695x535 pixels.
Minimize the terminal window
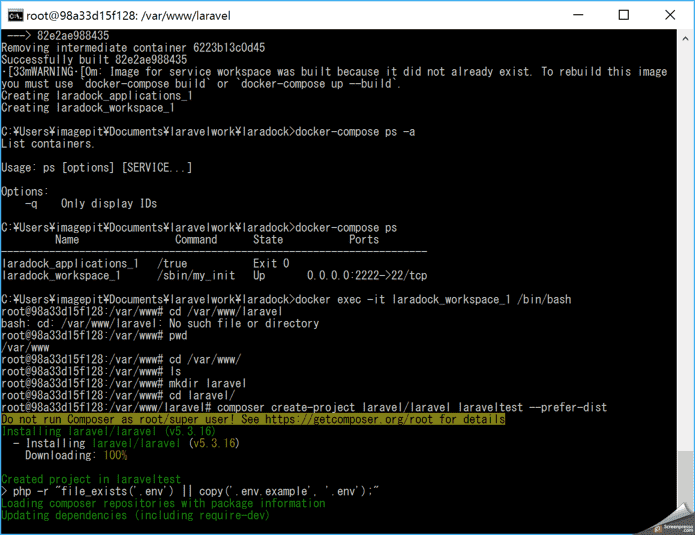(577, 15)
